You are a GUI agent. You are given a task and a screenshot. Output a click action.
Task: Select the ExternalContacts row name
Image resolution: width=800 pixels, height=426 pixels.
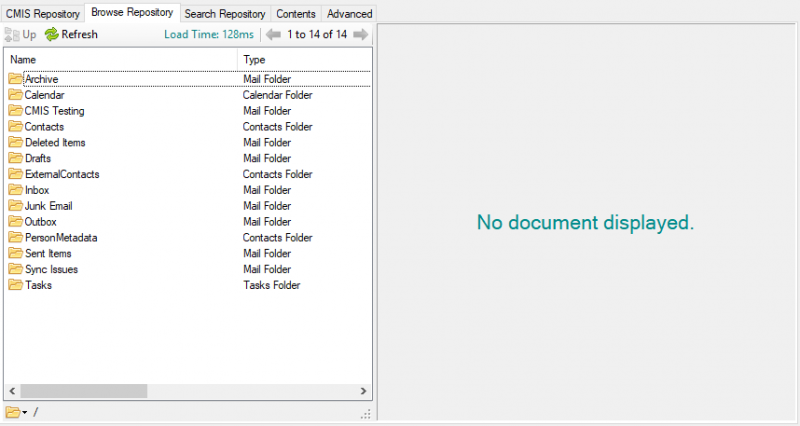(x=62, y=174)
